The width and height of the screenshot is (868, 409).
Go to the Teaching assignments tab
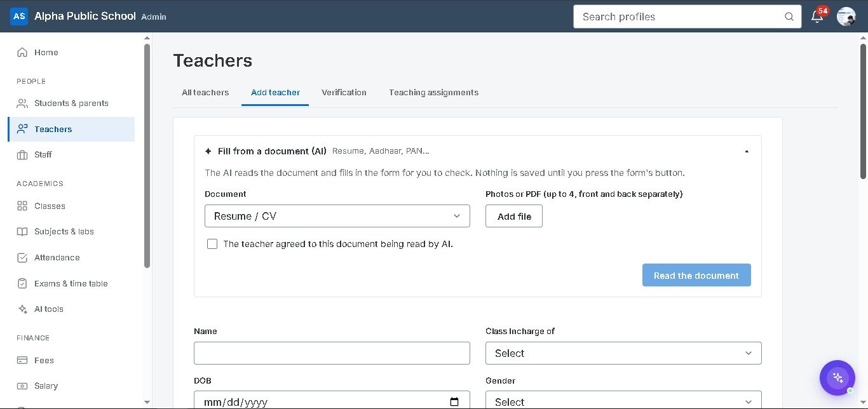(x=433, y=92)
